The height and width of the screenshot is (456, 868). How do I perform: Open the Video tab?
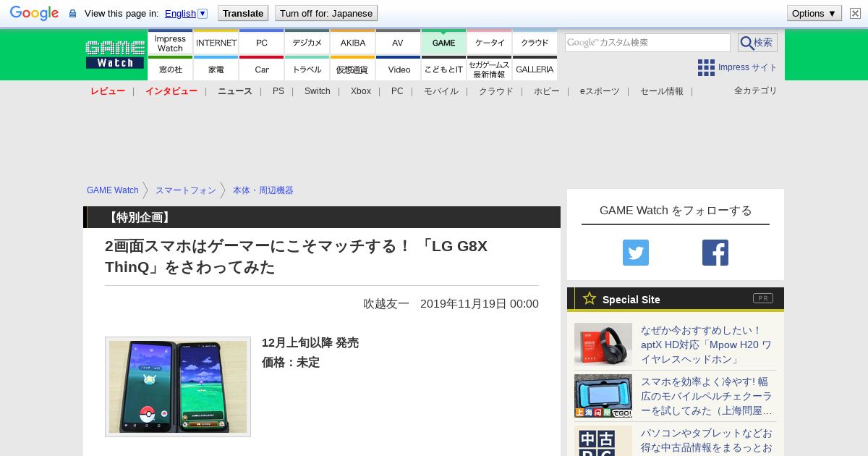pyautogui.click(x=398, y=69)
